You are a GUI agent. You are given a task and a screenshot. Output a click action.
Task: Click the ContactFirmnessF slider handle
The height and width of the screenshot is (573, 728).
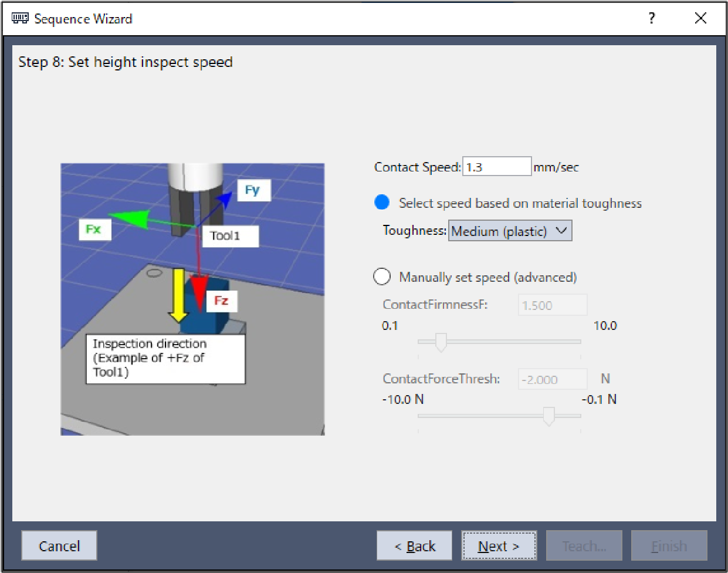click(x=441, y=342)
